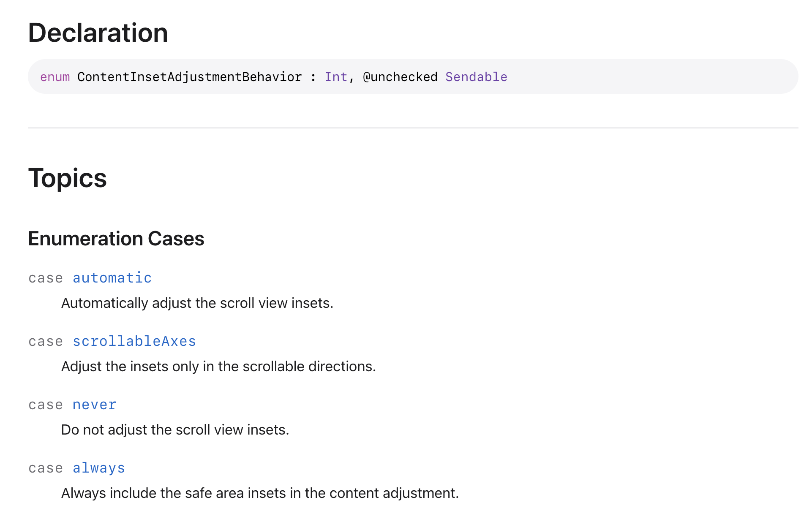812x511 pixels.
Task: Open the scrollableAxes case link
Action: coord(134,341)
